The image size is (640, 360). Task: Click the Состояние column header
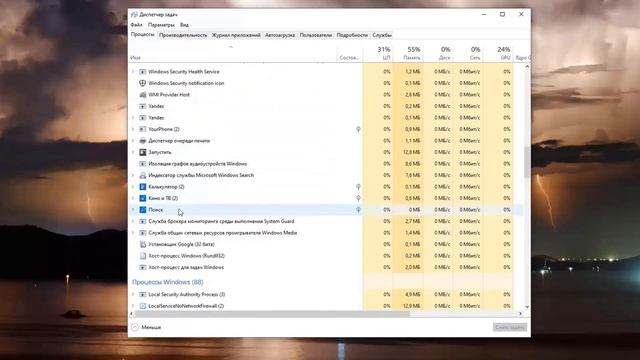(x=350, y=53)
